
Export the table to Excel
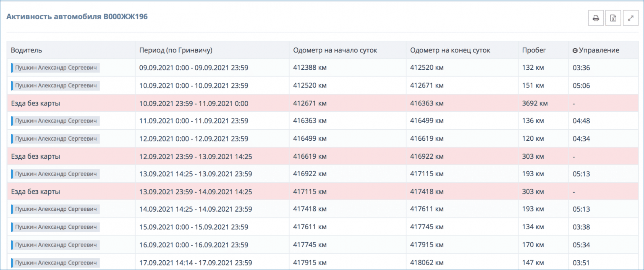pos(613,18)
